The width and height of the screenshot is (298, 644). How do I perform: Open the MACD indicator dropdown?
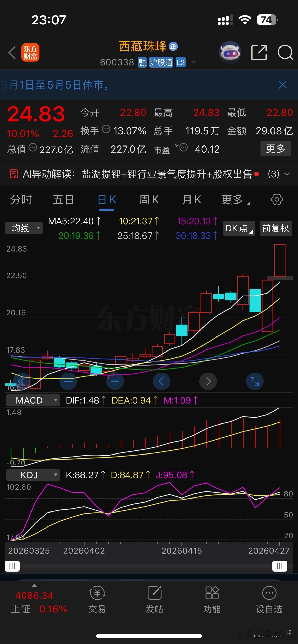33,400
